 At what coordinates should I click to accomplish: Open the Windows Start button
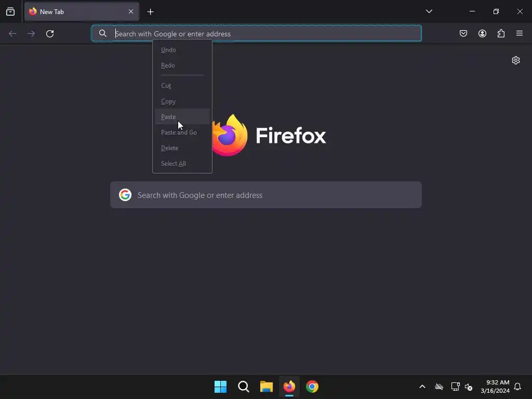tap(220, 387)
